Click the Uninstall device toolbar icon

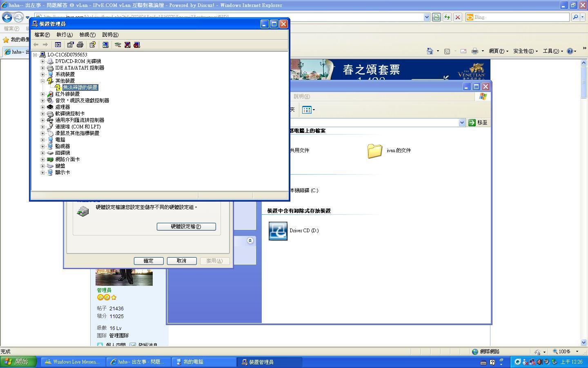tap(127, 45)
